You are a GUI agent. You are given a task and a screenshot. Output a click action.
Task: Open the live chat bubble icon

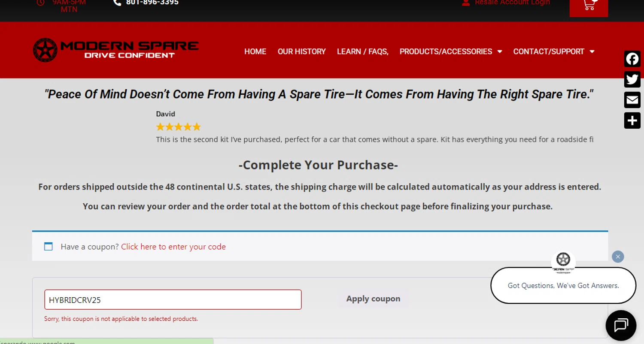click(x=621, y=325)
